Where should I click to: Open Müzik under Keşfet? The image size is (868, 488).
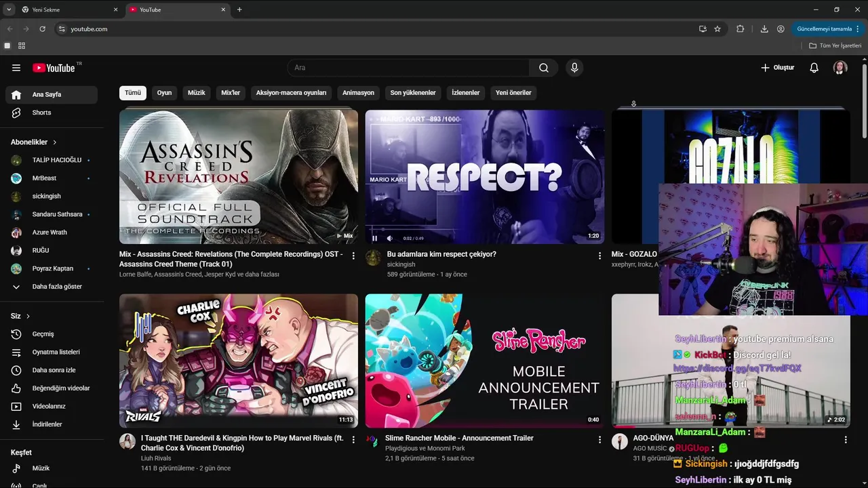coord(52,468)
